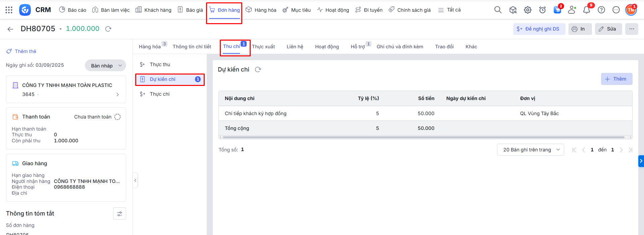Refresh the Dự kiến chi list
Image resolution: width=644 pixels, height=235 pixels.
point(258,69)
